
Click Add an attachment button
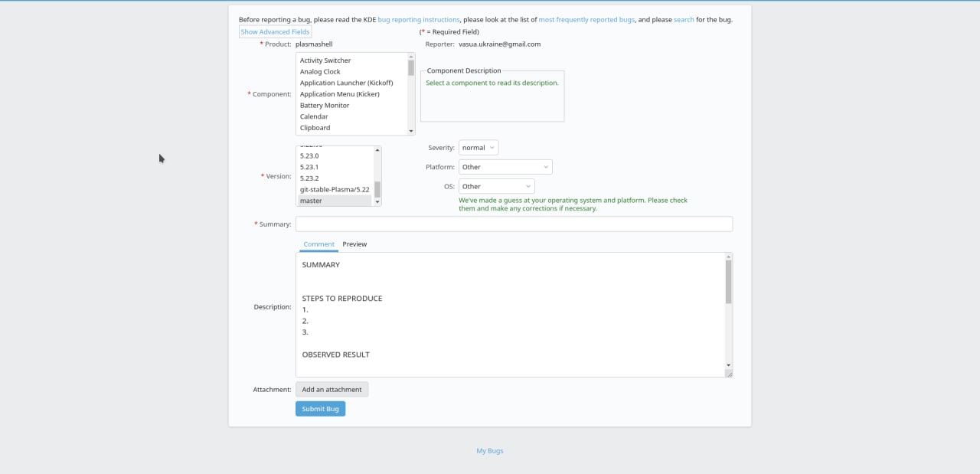point(332,390)
